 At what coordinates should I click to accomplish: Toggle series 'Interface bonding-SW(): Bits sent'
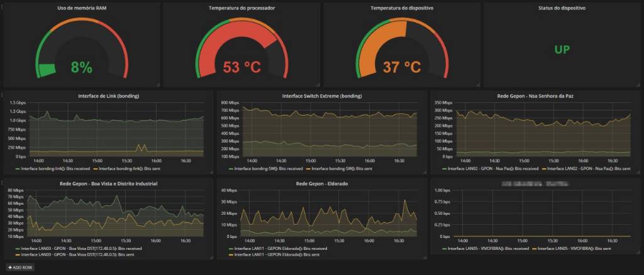[x=343, y=168]
